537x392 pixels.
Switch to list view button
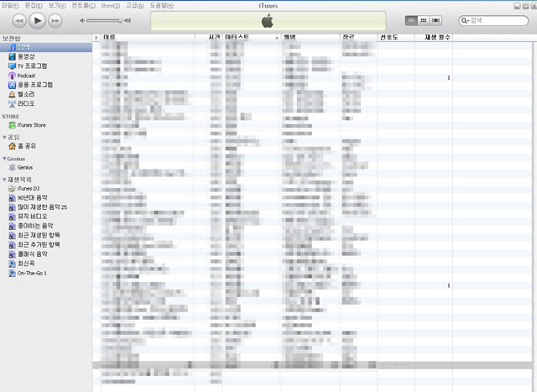[x=411, y=20]
